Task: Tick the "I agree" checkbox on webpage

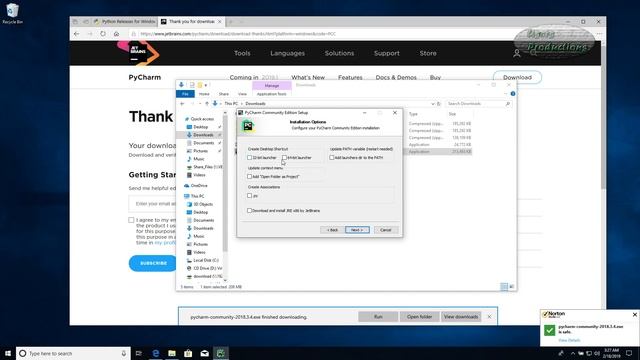Action: pyautogui.click(x=131, y=220)
